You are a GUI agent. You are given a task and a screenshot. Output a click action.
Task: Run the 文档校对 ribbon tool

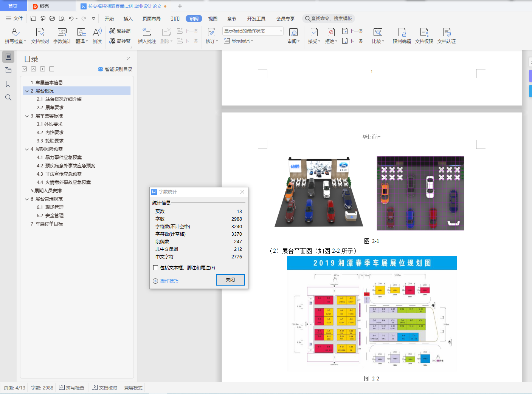coord(40,36)
